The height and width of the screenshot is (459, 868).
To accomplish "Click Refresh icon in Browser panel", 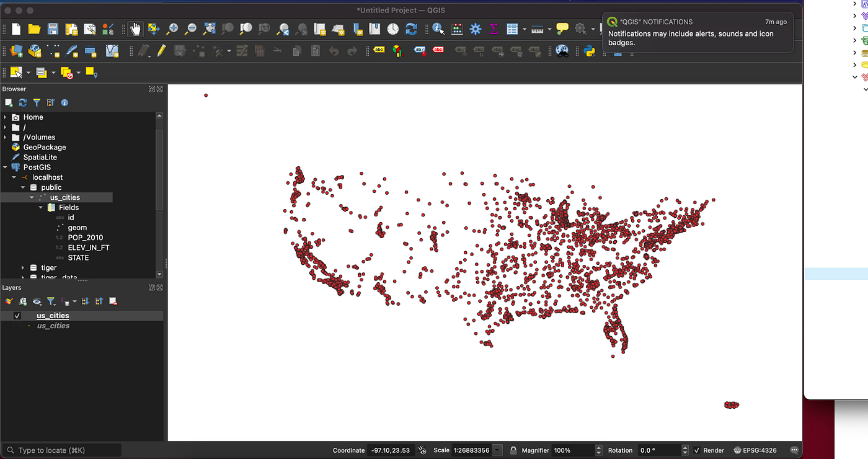I will click(x=23, y=103).
